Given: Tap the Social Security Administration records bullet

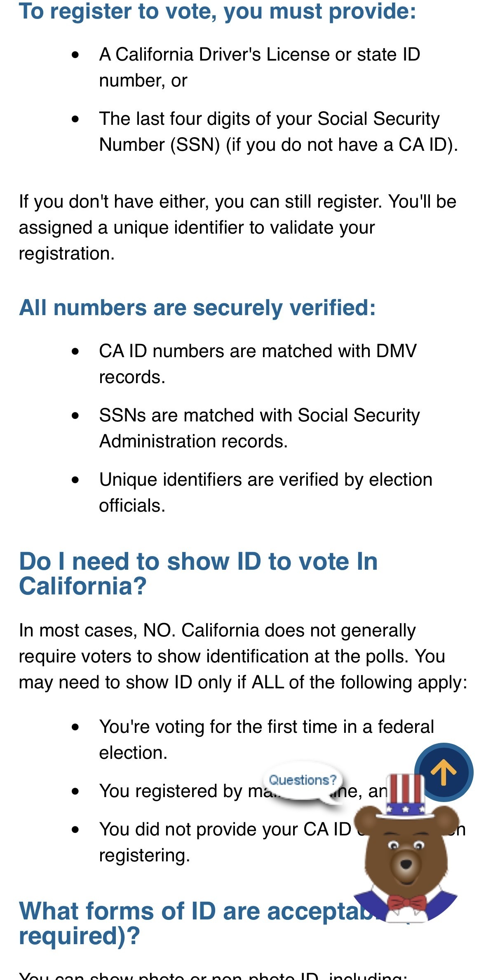Looking at the screenshot, I should [259, 428].
